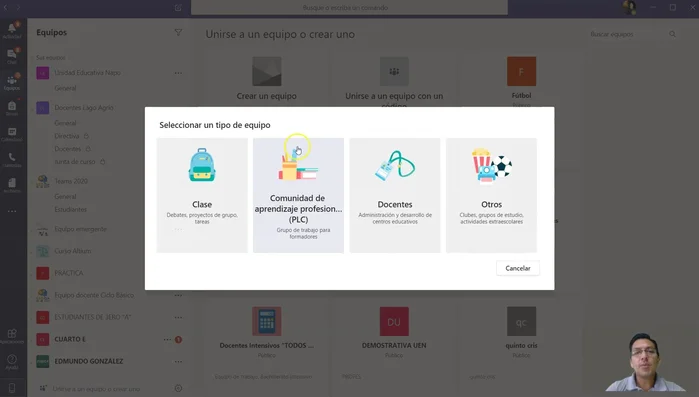Open manage teams gear icon
The image size is (699, 397).
[178, 388]
